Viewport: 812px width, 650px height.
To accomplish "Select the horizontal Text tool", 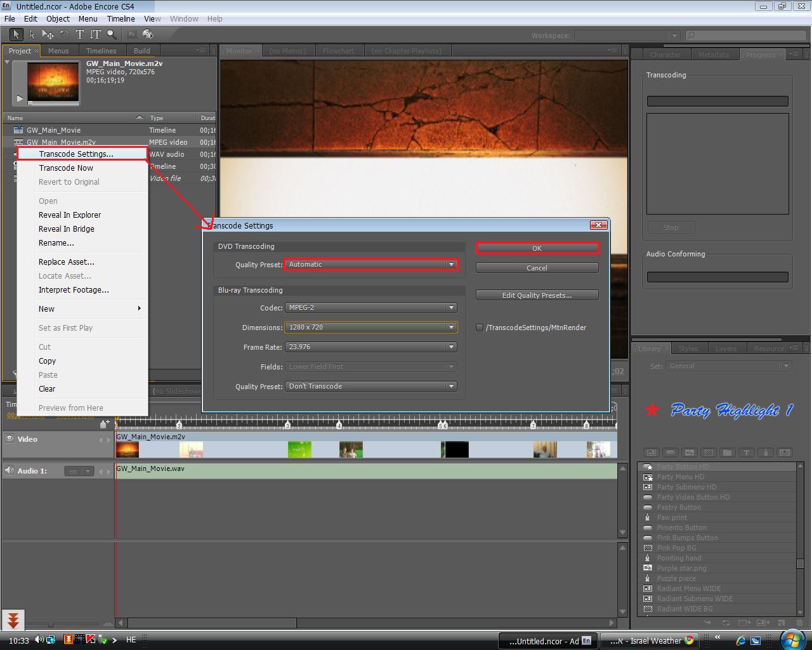I will 80,34.
